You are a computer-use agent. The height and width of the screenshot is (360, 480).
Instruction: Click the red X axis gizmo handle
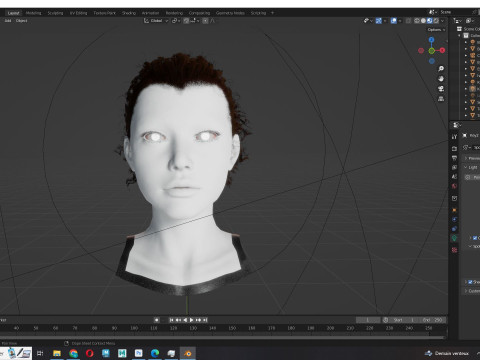tap(442, 50)
